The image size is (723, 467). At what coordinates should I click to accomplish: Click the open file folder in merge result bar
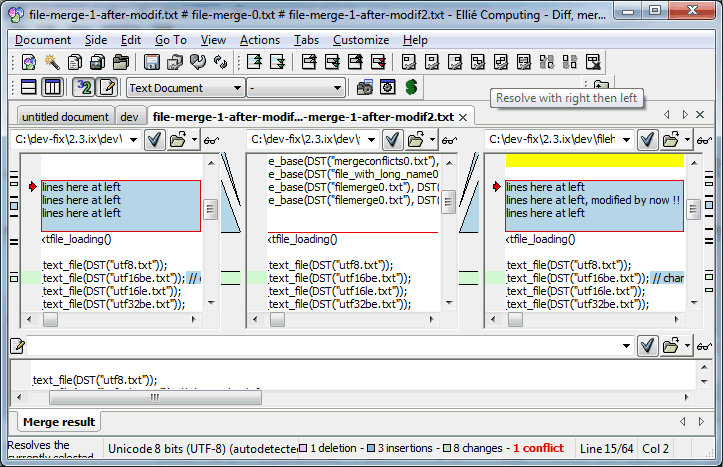[x=671, y=346]
